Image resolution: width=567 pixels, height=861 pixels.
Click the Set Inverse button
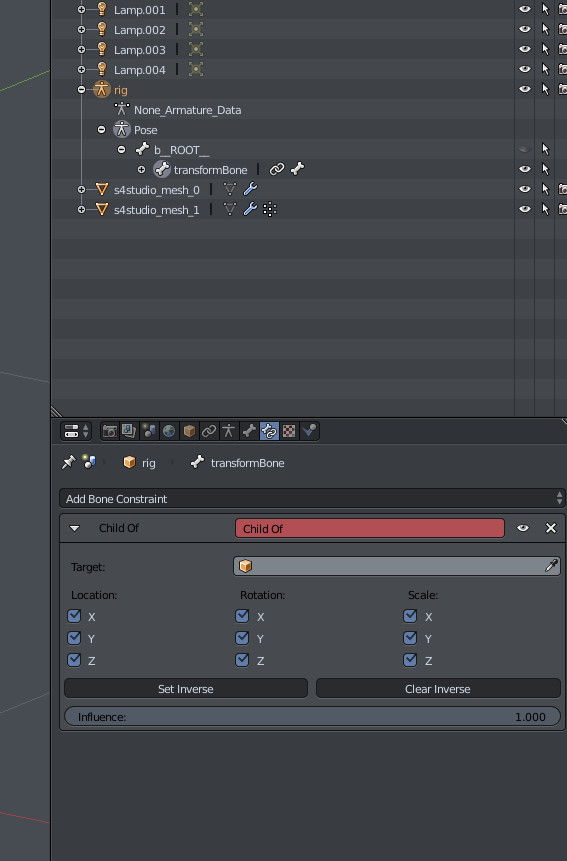pos(186,689)
